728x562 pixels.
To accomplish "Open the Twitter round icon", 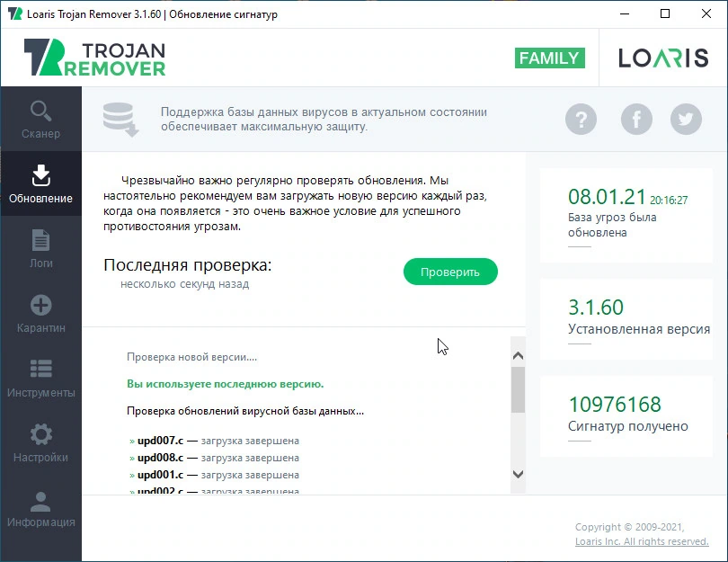I will click(x=686, y=120).
